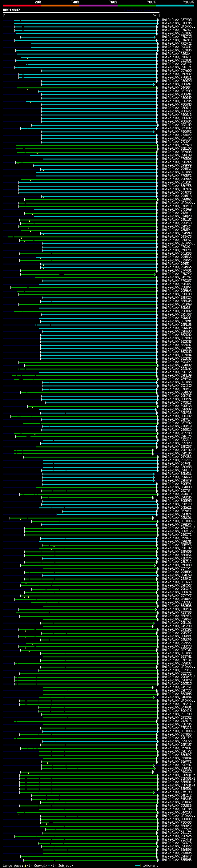Click label UniRef100_C6T6G9
This screenshot has width=197, height=868.
point(177,582)
